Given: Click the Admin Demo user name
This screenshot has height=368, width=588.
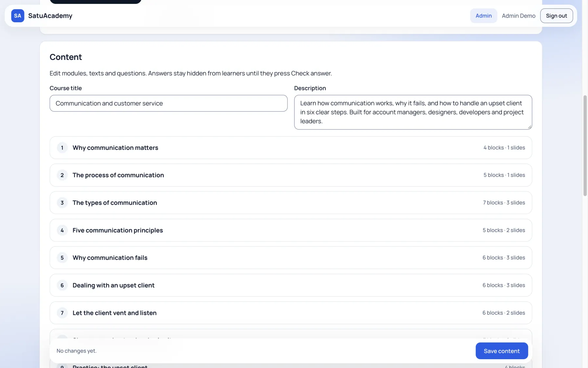Looking at the screenshot, I should click(518, 16).
